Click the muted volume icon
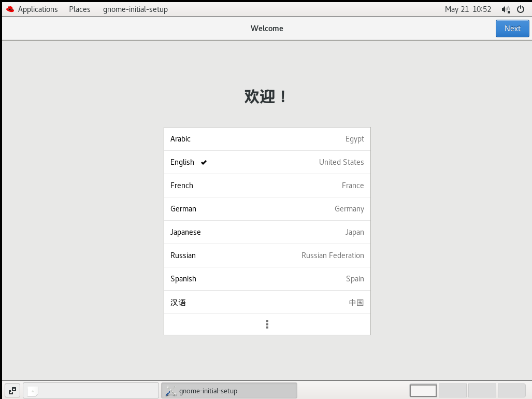Viewport: 532px width, 399px height. coord(506,9)
